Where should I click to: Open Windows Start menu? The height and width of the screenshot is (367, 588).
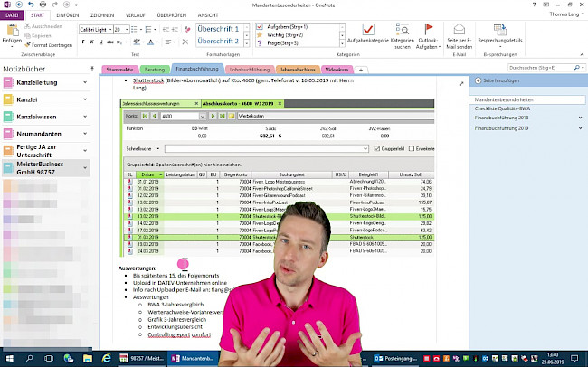pyautogui.click(x=9, y=359)
